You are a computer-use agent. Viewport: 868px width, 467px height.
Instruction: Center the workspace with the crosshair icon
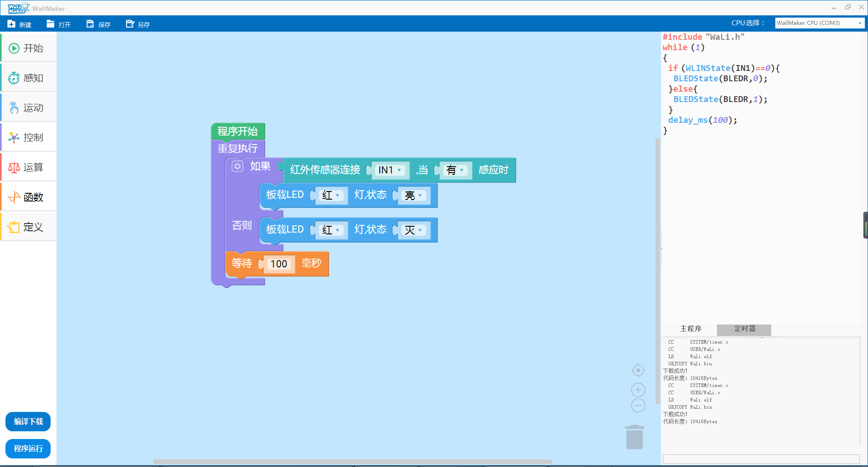638,370
